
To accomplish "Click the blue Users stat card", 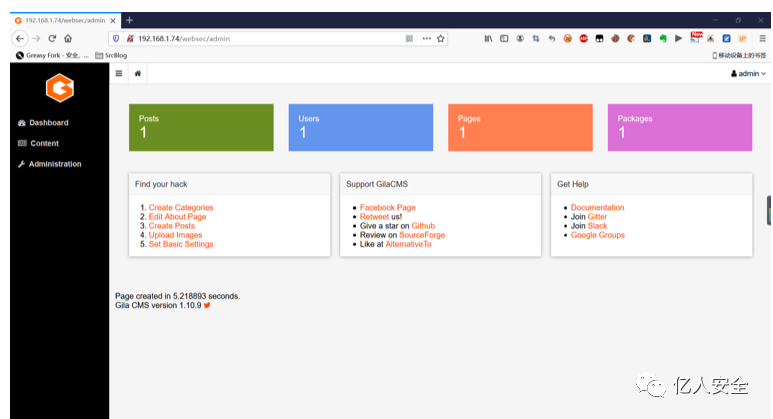I will 361,127.
